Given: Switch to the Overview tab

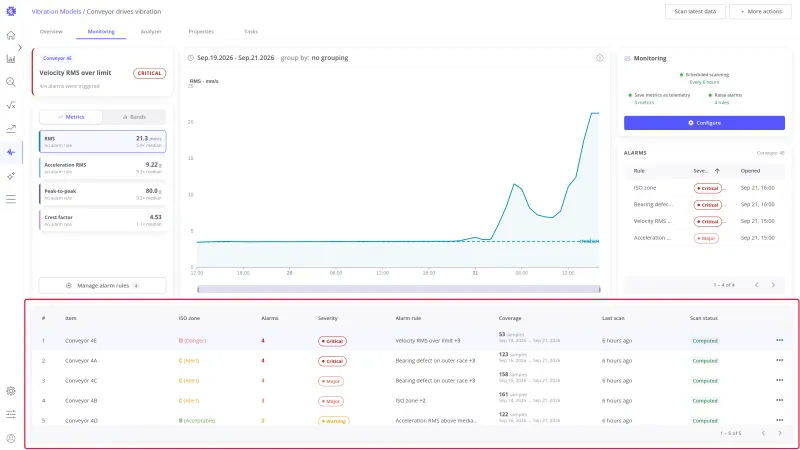Looking at the screenshot, I should click(x=51, y=32).
